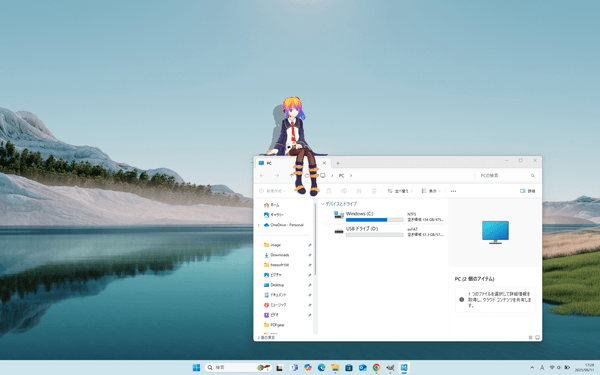
Task: Switch to large icons view in status bar
Action: click(x=537, y=338)
